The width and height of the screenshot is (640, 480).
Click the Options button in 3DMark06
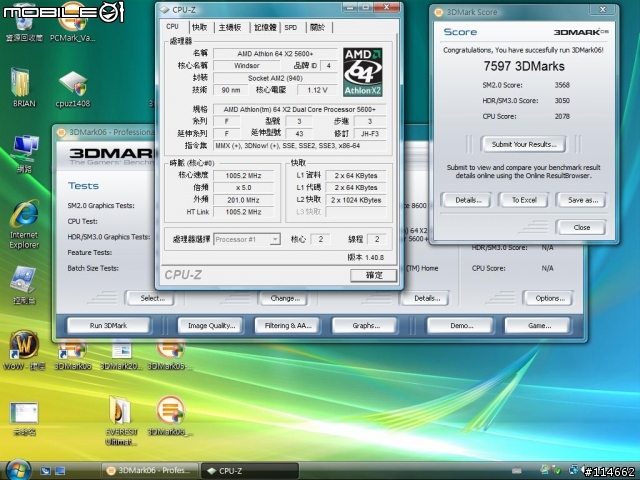pyautogui.click(x=549, y=298)
